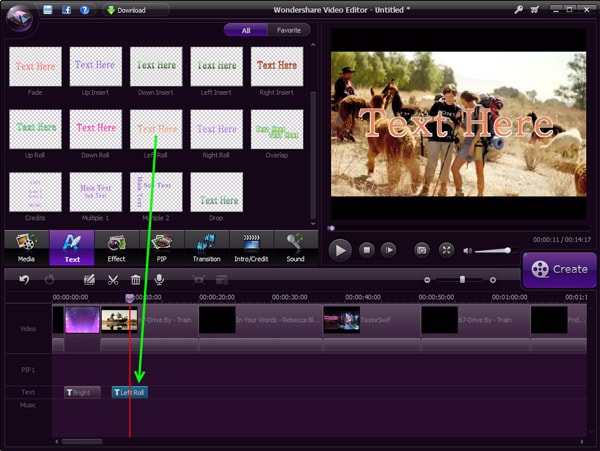Open the shopping cart icon
This screenshot has height=451, width=600.
pos(535,10)
